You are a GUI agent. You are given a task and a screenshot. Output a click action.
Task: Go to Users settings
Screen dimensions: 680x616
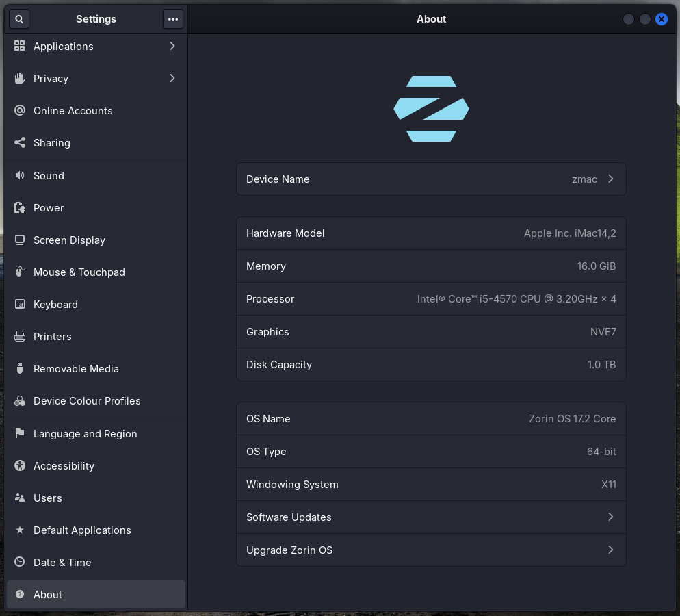pyautogui.click(x=96, y=498)
